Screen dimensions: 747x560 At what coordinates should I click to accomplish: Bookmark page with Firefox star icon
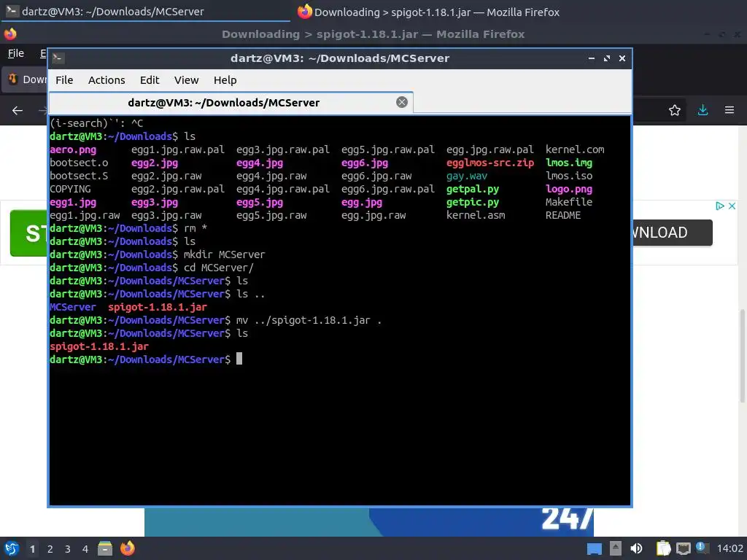click(x=674, y=111)
